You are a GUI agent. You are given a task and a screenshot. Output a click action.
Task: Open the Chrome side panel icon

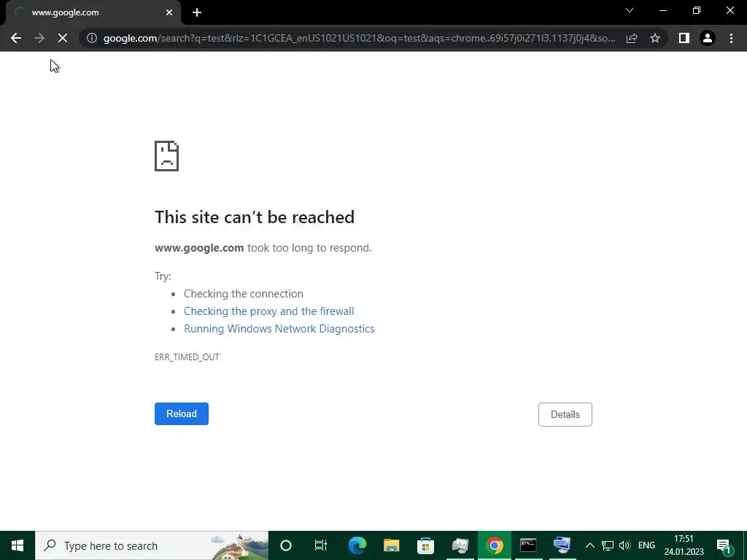[684, 38]
